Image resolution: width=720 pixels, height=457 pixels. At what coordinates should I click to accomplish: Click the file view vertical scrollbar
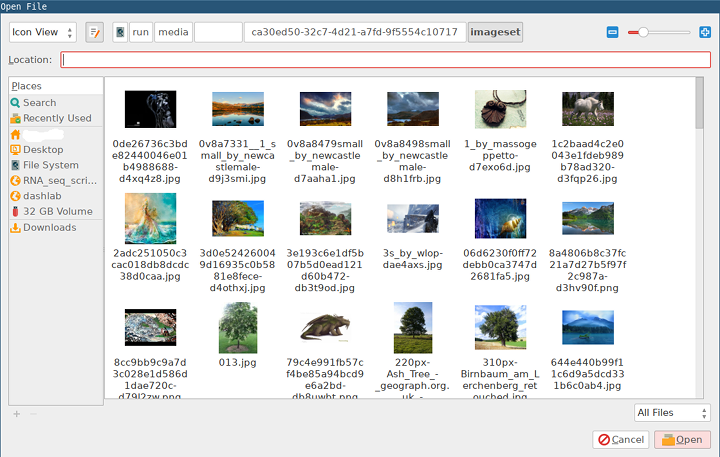point(699,237)
